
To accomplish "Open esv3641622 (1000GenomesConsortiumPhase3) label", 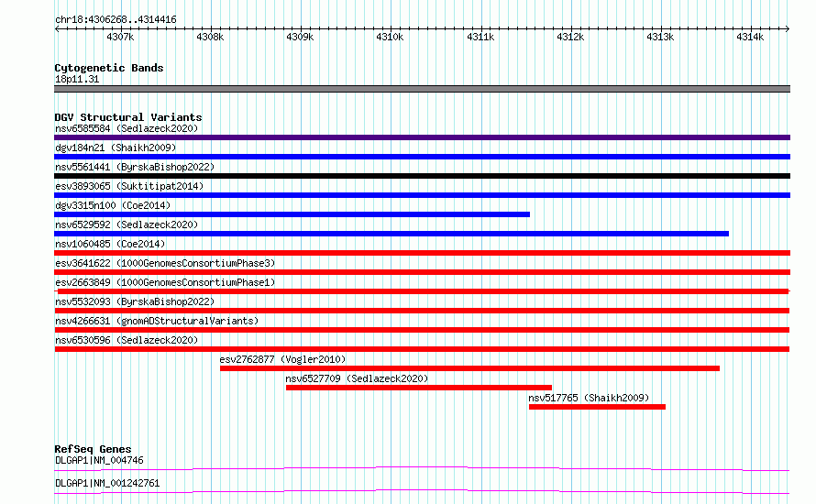I will [165, 263].
